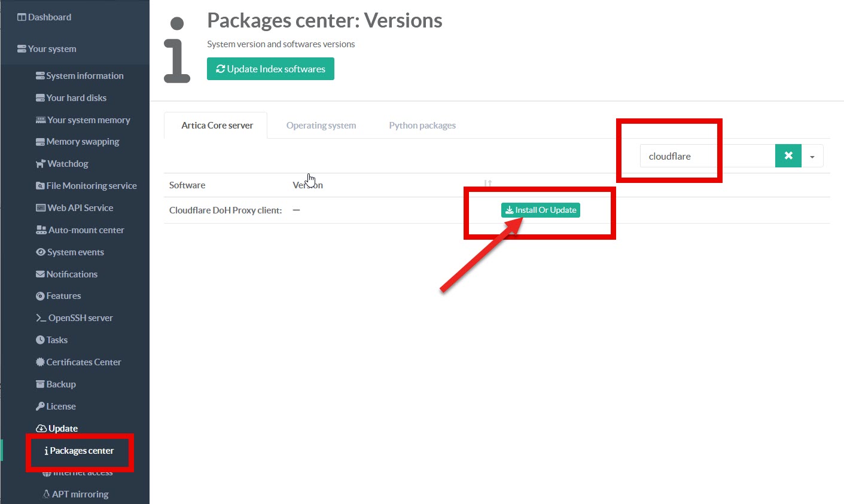Viewport: 844px width, 504px height.
Task: Open Notifications via envelope icon
Action: point(40,274)
